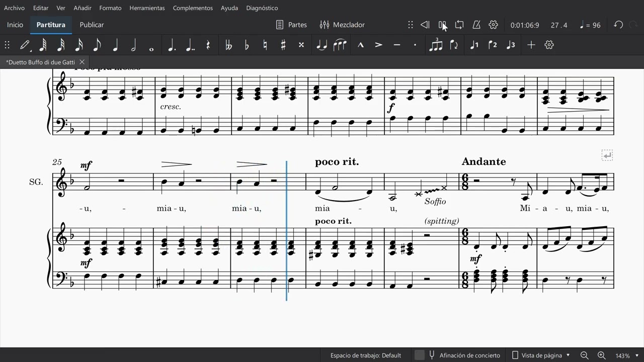Close the Duetto Buffo di due Gatti tab
This screenshot has height=362, width=644.
coord(82,62)
